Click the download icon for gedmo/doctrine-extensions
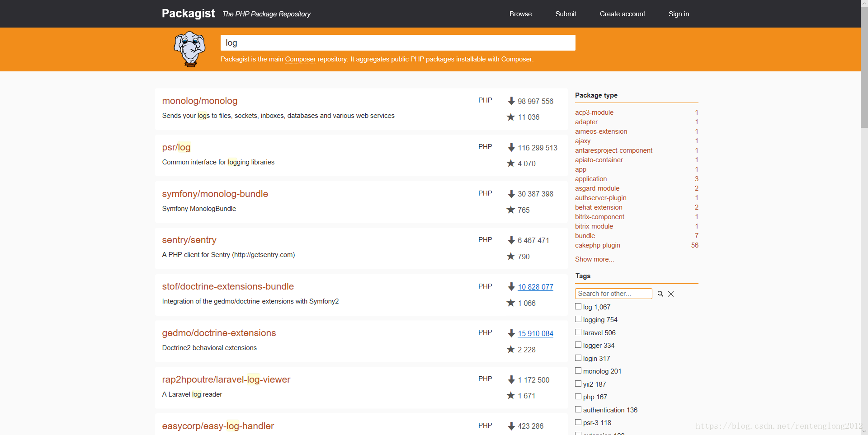The width and height of the screenshot is (868, 435). [x=511, y=333]
